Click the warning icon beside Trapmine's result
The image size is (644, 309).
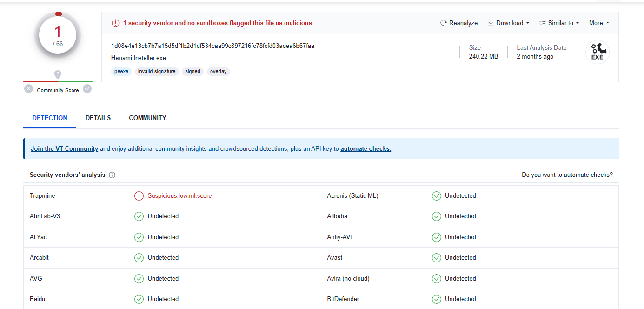pos(139,195)
